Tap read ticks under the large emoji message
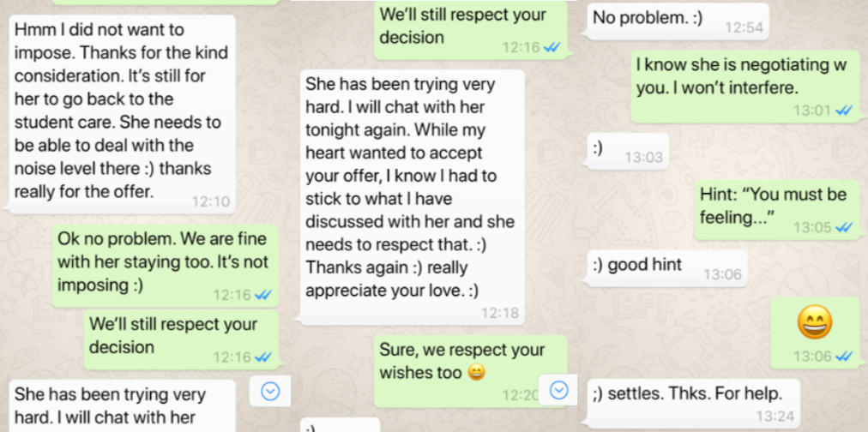Screen dimensions: 868x432 click(844, 357)
